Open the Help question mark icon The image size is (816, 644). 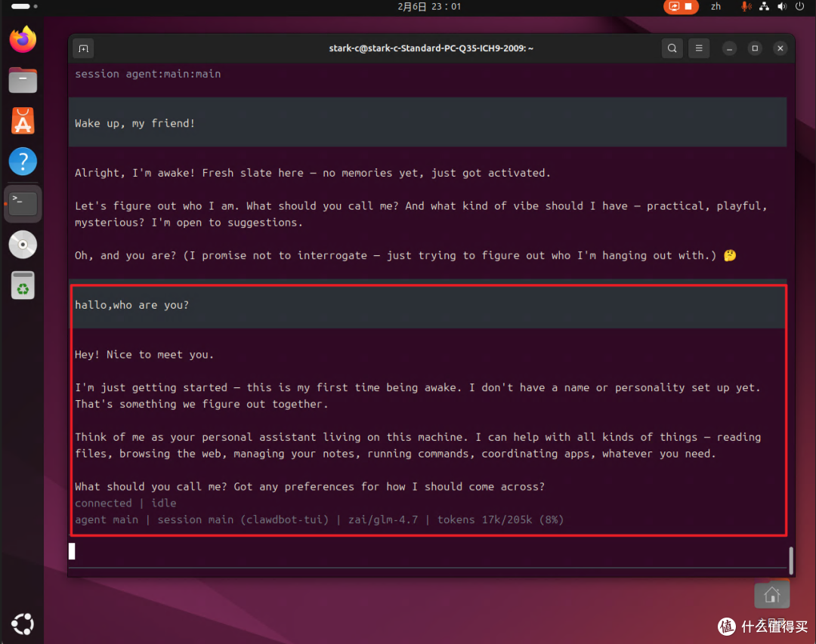tap(23, 162)
